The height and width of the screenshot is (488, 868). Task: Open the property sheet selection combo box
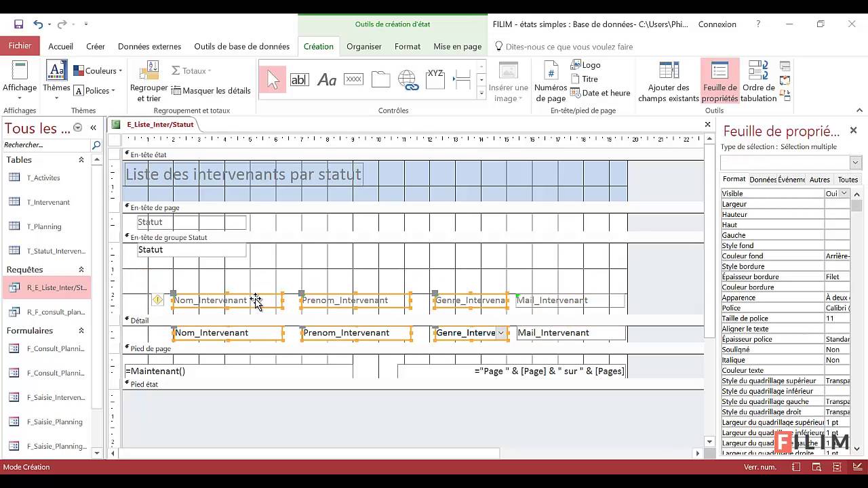click(x=790, y=163)
